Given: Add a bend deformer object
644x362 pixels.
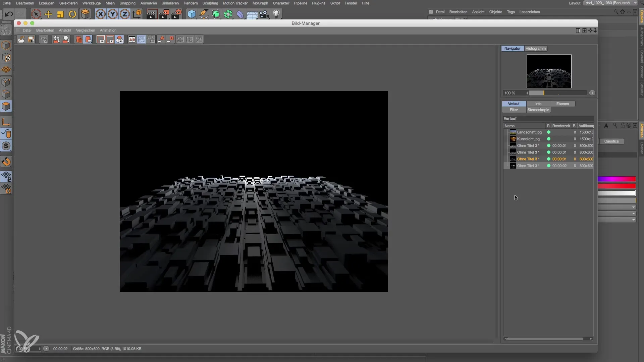Looking at the screenshot, I should coord(240,14).
